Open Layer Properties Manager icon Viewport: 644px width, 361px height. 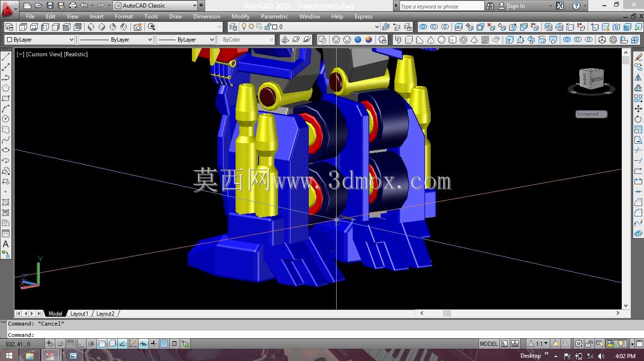(233, 27)
